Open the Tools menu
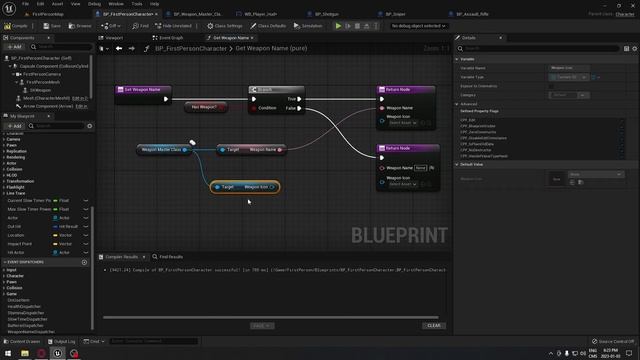This screenshot has height=360, width=640. click(137, 4)
